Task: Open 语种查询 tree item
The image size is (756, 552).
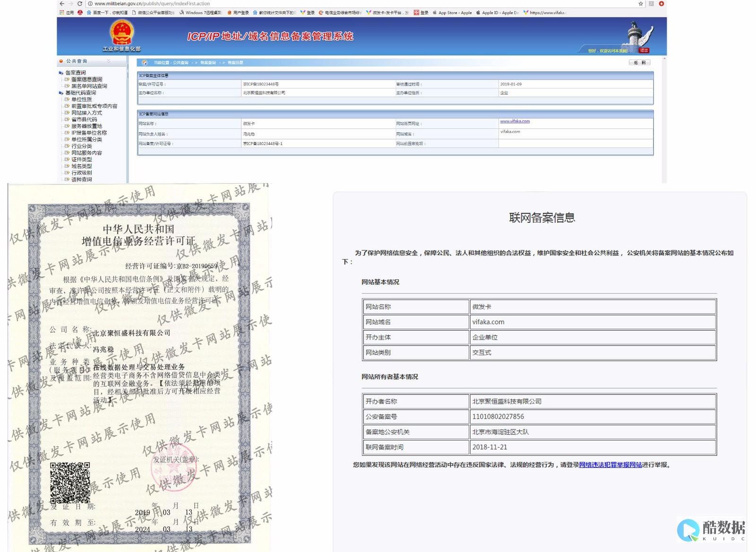Action: 81,179
